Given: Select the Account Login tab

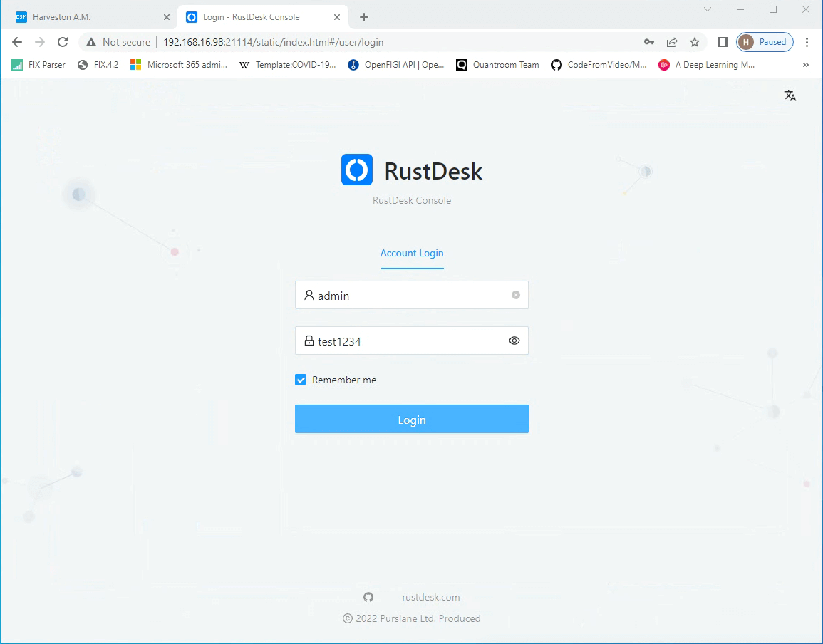Looking at the screenshot, I should (412, 254).
